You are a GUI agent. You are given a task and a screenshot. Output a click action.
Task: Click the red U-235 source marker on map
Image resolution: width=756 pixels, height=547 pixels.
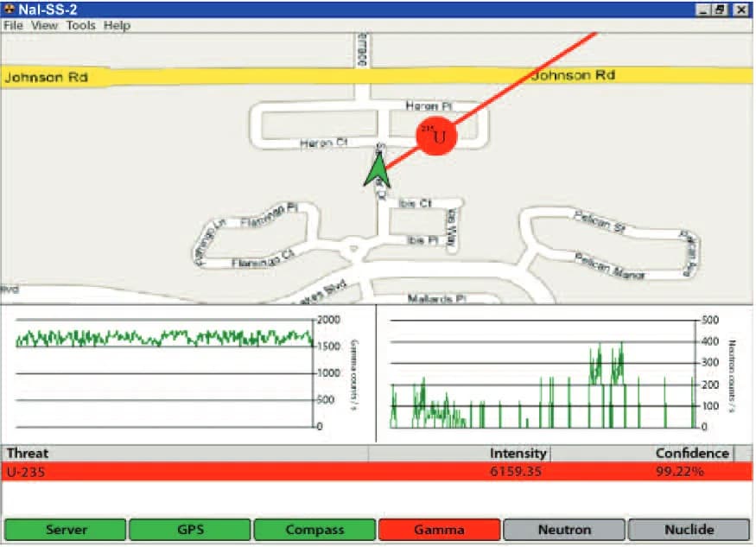pyautogui.click(x=436, y=136)
